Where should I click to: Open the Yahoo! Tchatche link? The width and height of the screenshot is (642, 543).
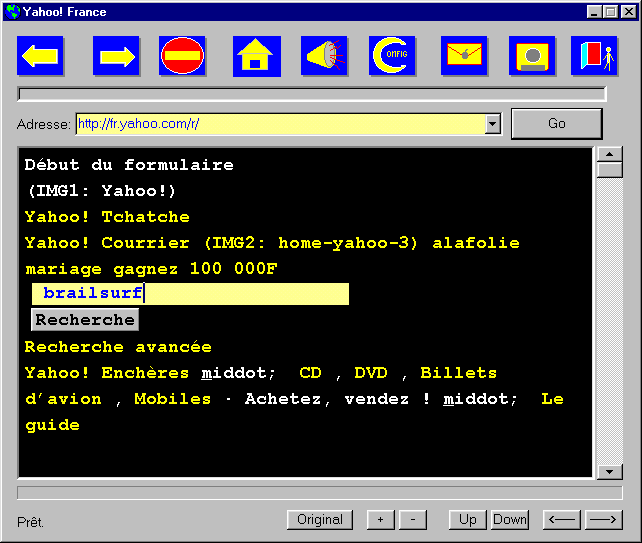click(107, 217)
